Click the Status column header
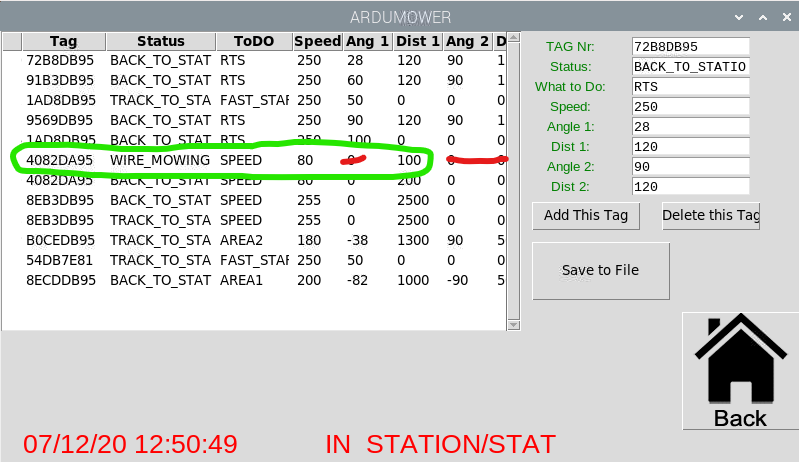The image size is (799, 462). point(161,41)
